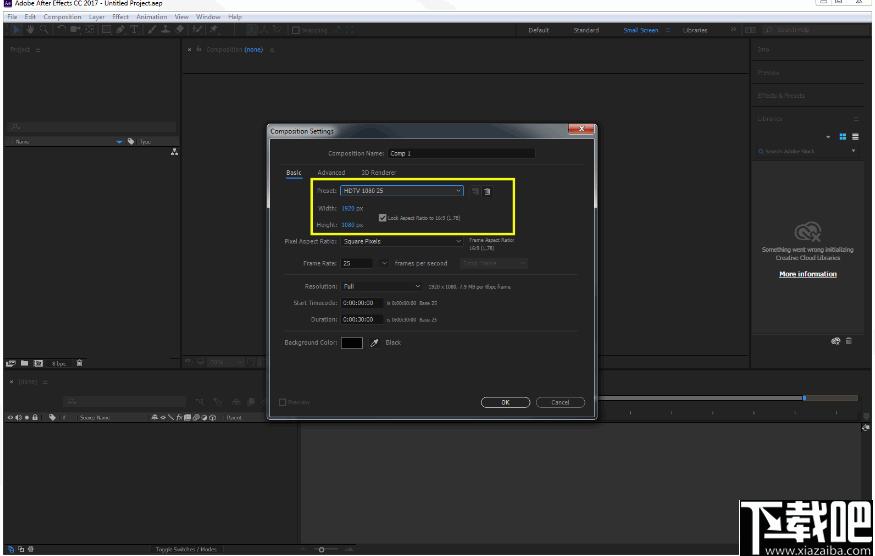Open the More information link
The width and height of the screenshot is (875, 556).
(x=807, y=274)
